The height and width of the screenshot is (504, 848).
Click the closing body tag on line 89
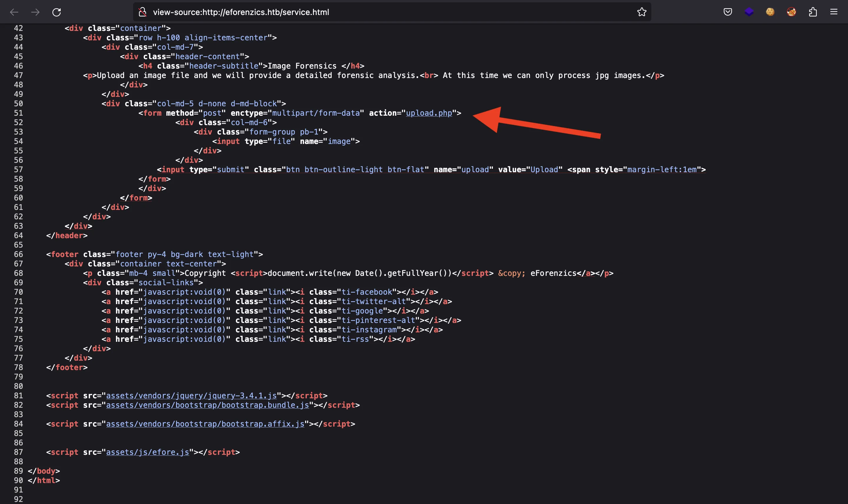pos(44,471)
